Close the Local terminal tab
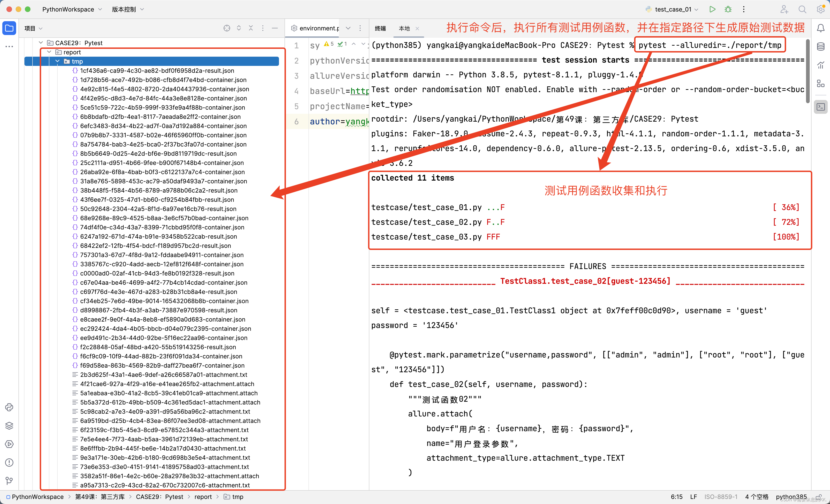This screenshot has width=830, height=504. 417,29
